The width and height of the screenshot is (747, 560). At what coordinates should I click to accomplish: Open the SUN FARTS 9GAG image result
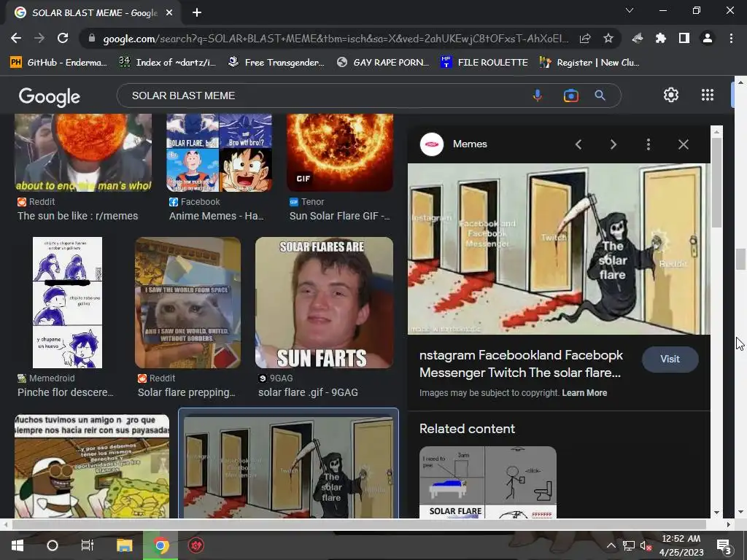[324, 303]
